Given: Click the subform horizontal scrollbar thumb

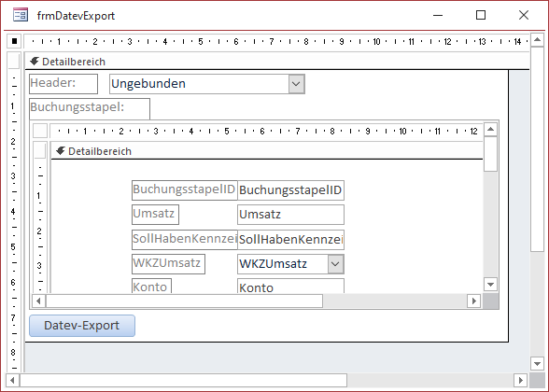Looking at the screenshot, I should (184, 301).
